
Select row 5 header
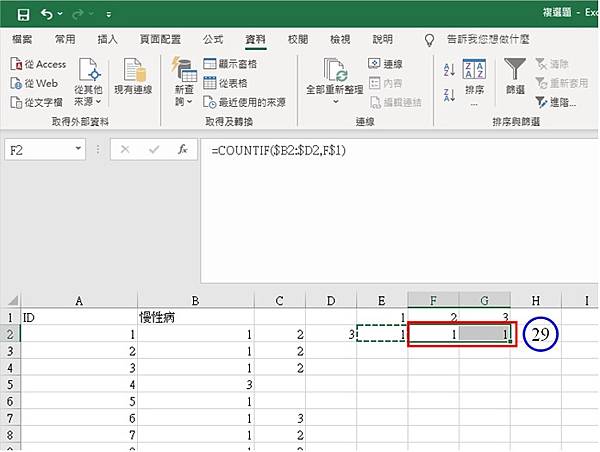pos(10,384)
